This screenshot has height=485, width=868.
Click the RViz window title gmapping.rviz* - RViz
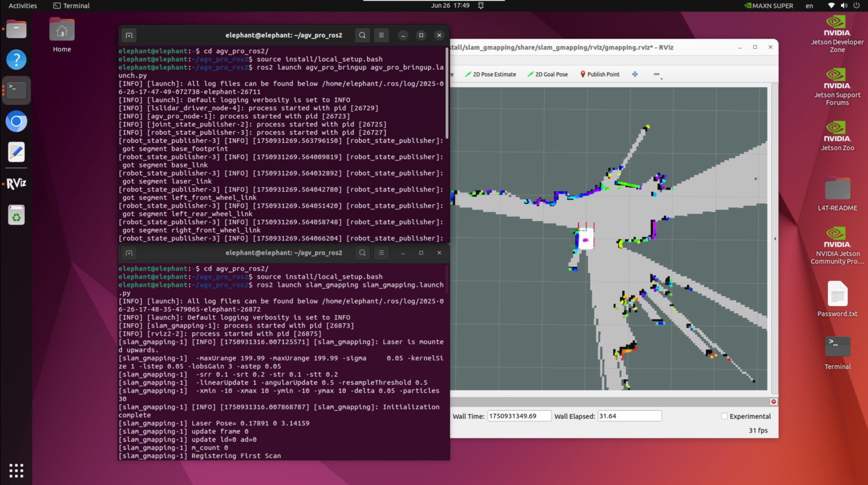point(562,47)
